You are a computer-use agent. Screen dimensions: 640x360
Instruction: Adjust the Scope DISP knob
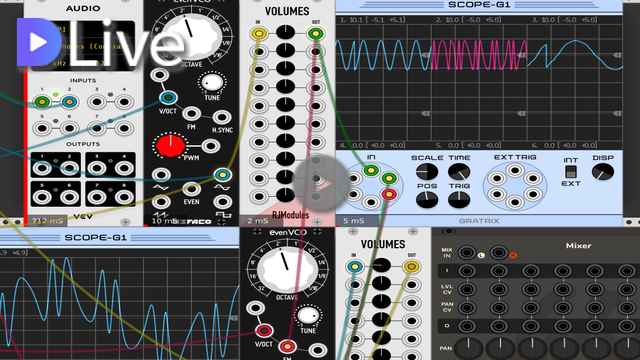tap(603, 172)
